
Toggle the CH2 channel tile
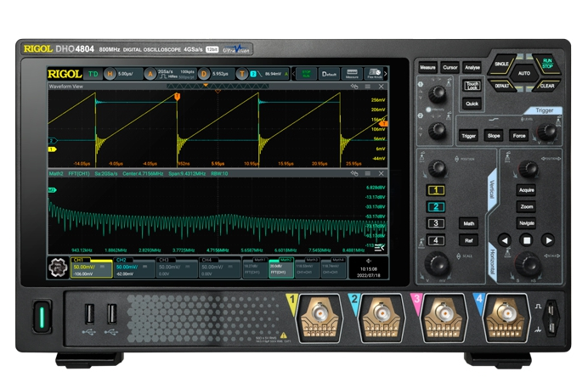[x=134, y=267]
